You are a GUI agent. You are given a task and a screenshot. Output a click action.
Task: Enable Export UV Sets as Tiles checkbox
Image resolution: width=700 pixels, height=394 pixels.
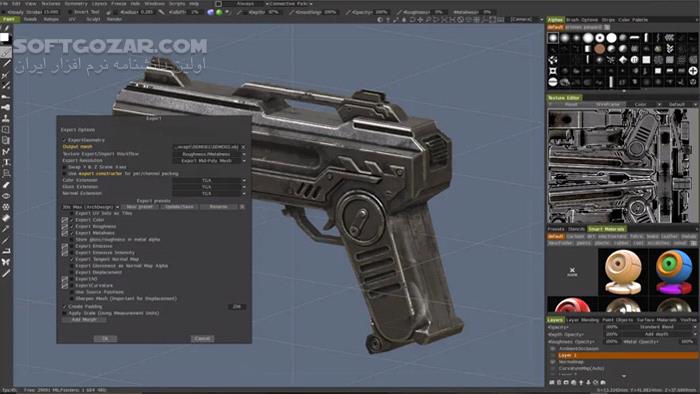coord(72,213)
